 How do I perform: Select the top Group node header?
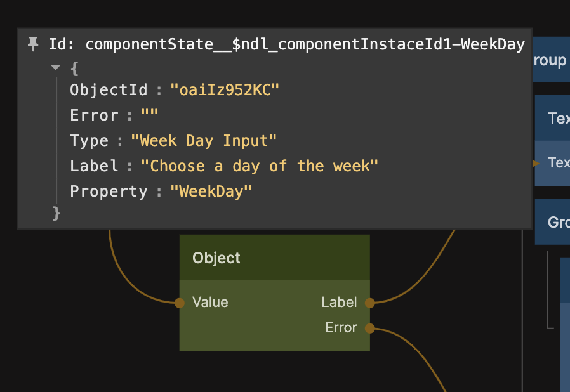(550, 60)
